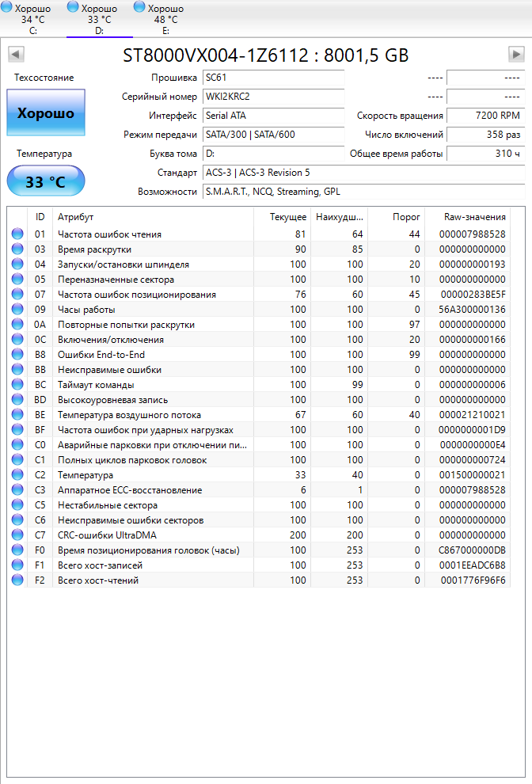
Task: Click raw value 56A300000136
Action: point(473,310)
